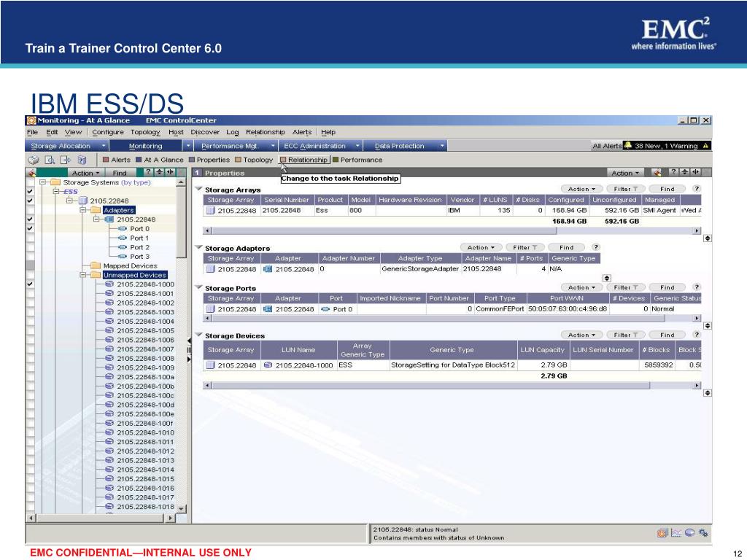Image resolution: width=747 pixels, height=560 pixels.
Task: Click the horizontal split icon in Properties header
Action: 695,172
